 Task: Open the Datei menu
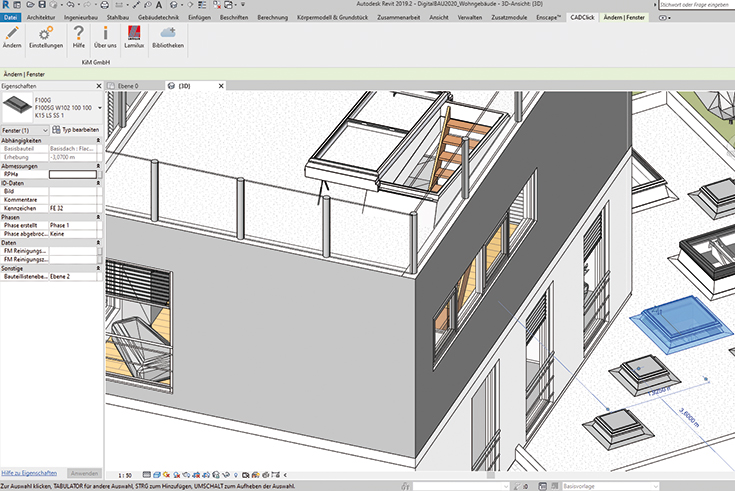[10, 18]
